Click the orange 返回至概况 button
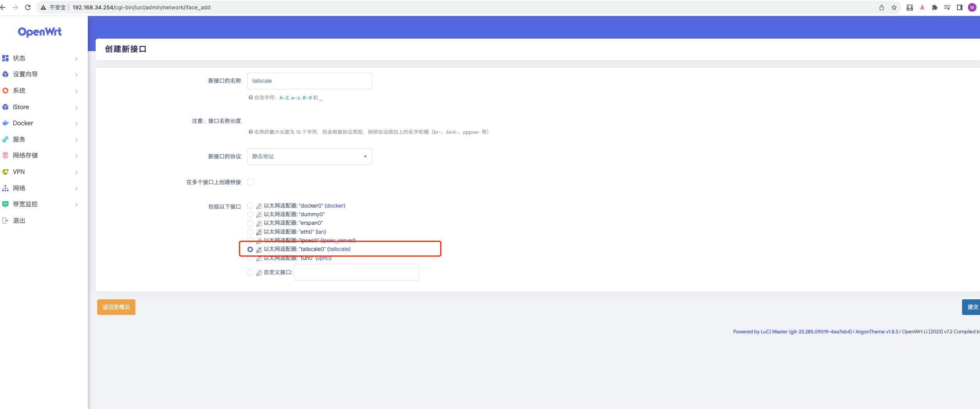980x409 pixels. coord(116,307)
